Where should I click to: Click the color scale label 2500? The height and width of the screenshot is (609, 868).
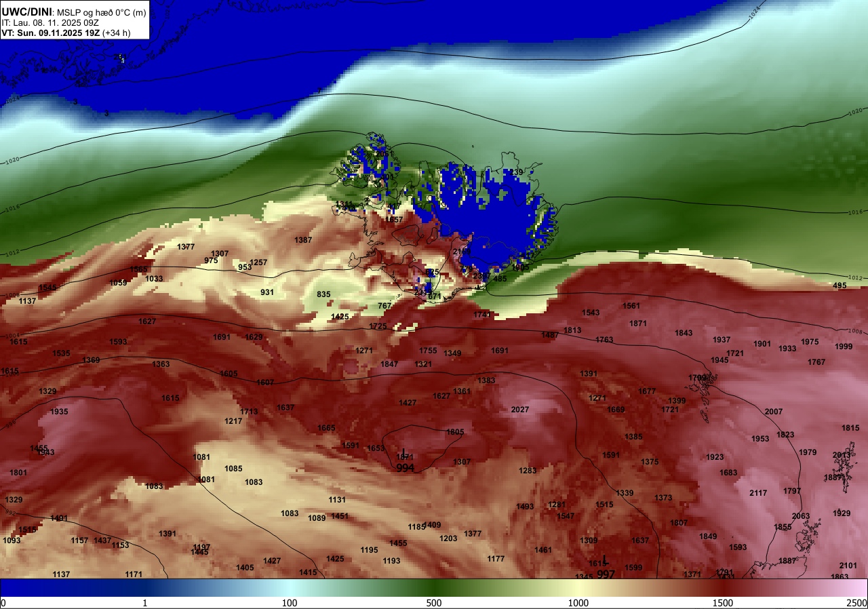856,603
